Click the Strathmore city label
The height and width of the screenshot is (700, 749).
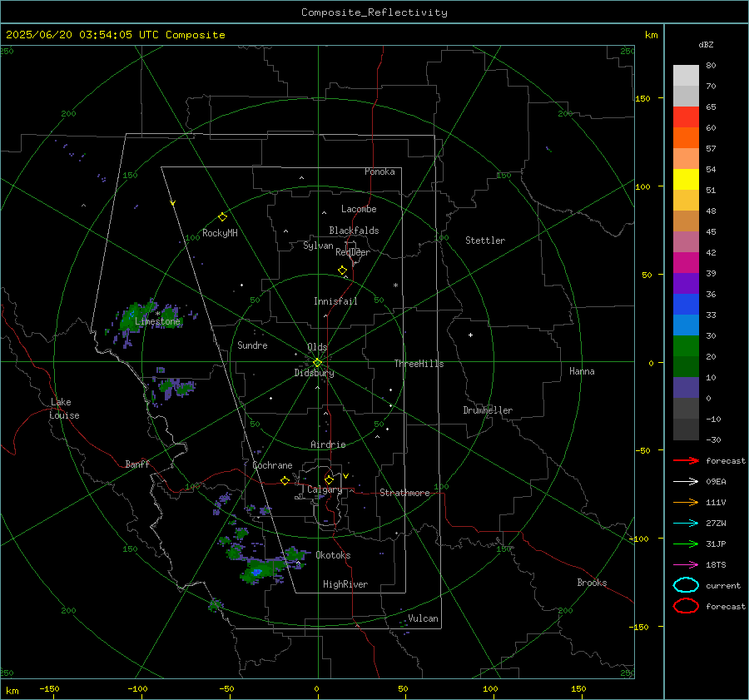point(404,493)
